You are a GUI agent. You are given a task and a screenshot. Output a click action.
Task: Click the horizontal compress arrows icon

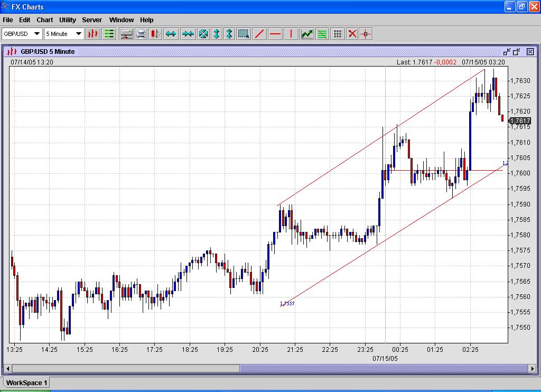click(188, 34)
